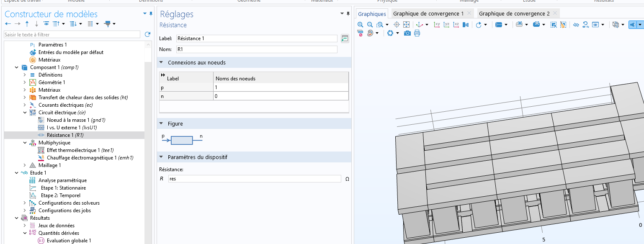The height and width of the screenshot is (244, 644).
Task: Set view to the XY plane
Action: click(437, 25)
